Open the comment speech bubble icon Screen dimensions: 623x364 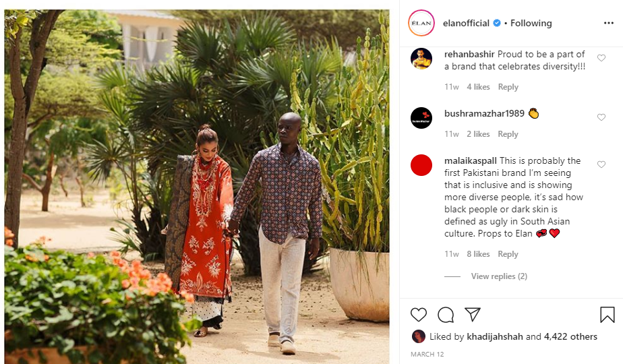point(446,315)
